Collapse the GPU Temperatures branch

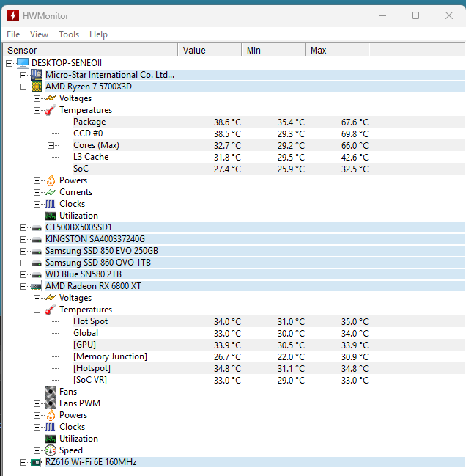click(37, 310)
